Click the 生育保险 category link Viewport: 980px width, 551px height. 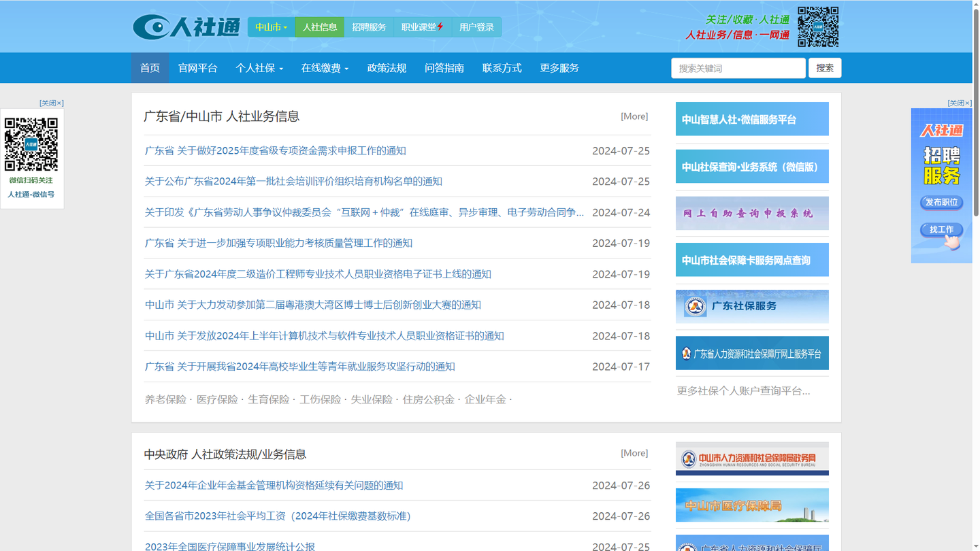pyautogui.click(x=269, y=399)
